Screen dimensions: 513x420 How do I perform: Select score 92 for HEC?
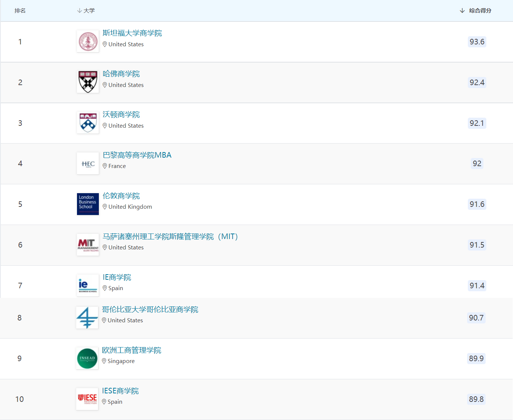click(x=477, y=164)
